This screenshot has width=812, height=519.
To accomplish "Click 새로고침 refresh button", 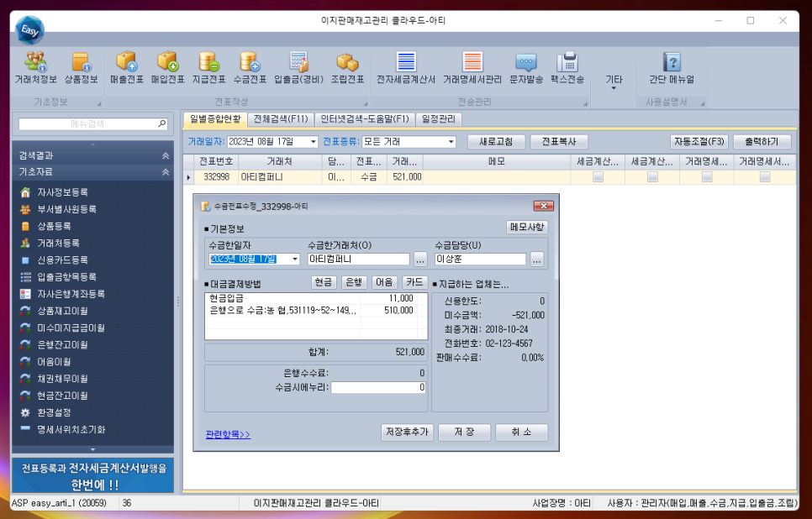I will click(x=496, y=142).
